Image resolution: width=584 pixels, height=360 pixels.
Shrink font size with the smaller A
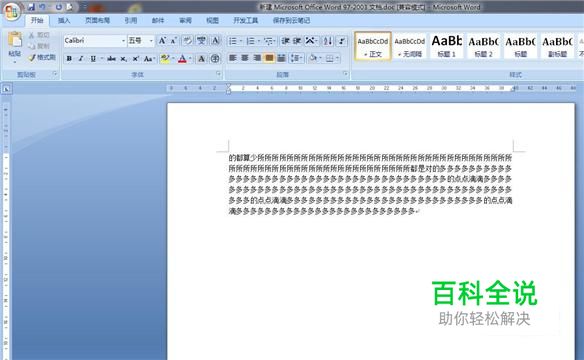coord(173,41)
